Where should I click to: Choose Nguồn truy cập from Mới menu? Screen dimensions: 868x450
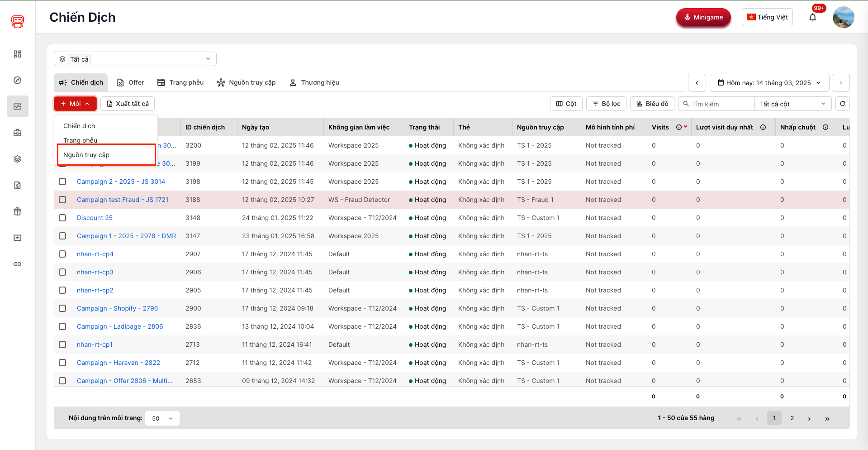86,155
